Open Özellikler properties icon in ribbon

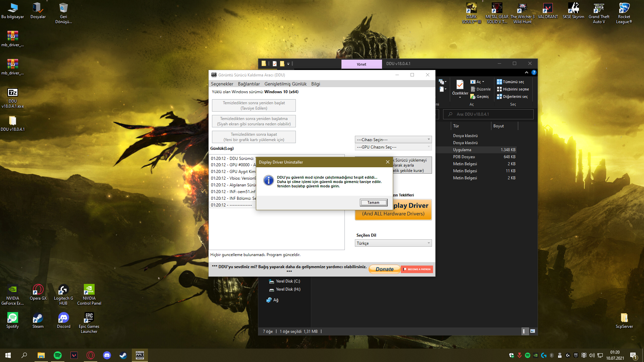(x=460, y=85)
